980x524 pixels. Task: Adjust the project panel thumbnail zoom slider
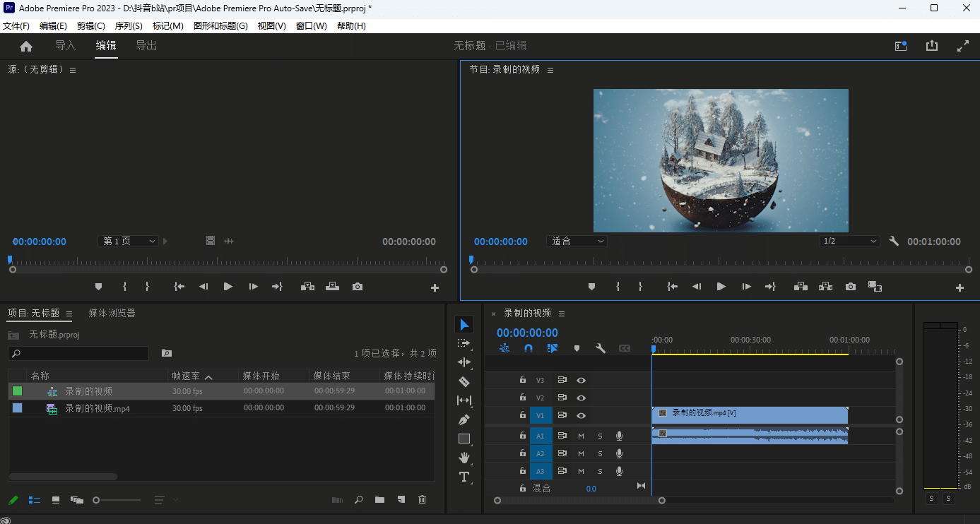97,500
